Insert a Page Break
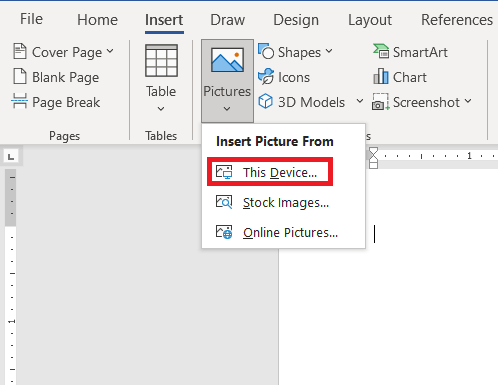 click(x=56, y=102)
